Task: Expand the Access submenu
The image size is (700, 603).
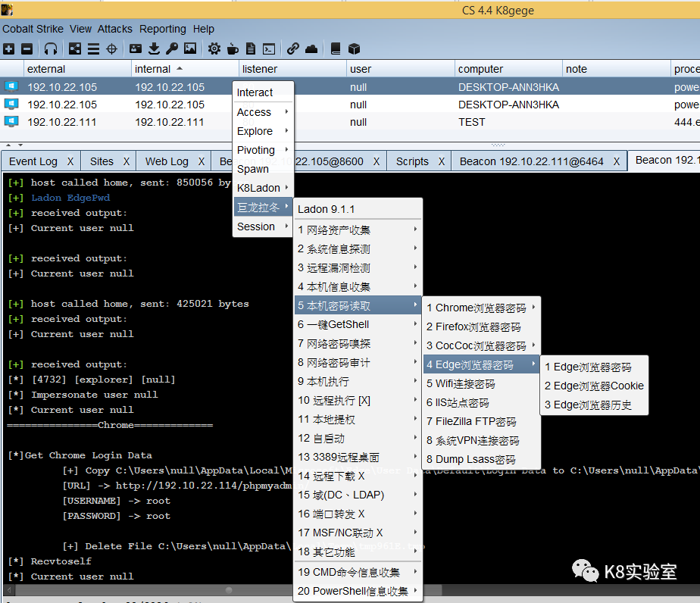Action: [x=263, y=112]
